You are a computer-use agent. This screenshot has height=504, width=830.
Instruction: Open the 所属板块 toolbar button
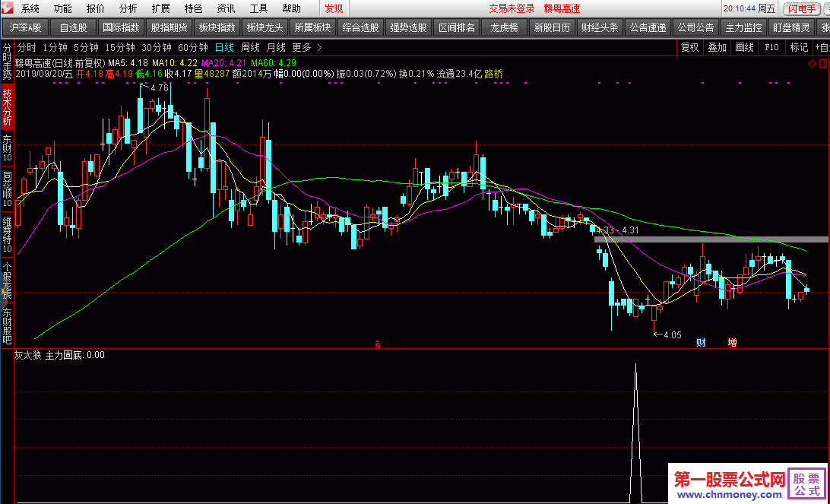(x=312, y=27)
